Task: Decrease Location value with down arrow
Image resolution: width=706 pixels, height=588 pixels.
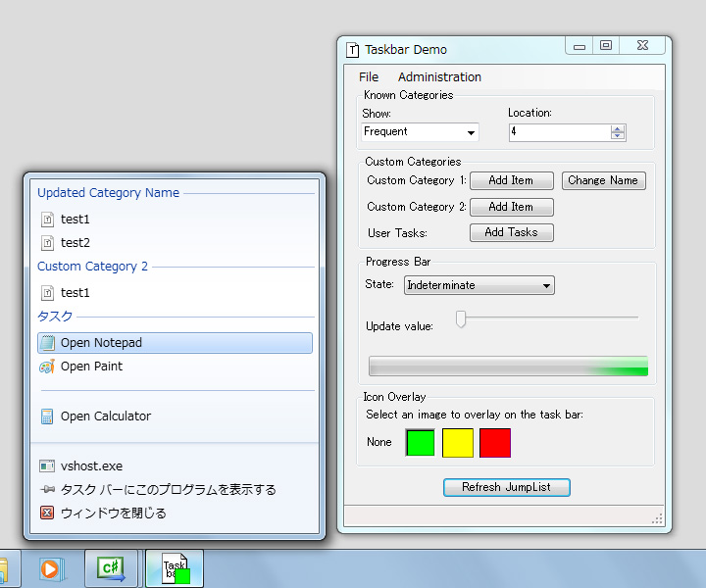Action: (x=618, y=135)
